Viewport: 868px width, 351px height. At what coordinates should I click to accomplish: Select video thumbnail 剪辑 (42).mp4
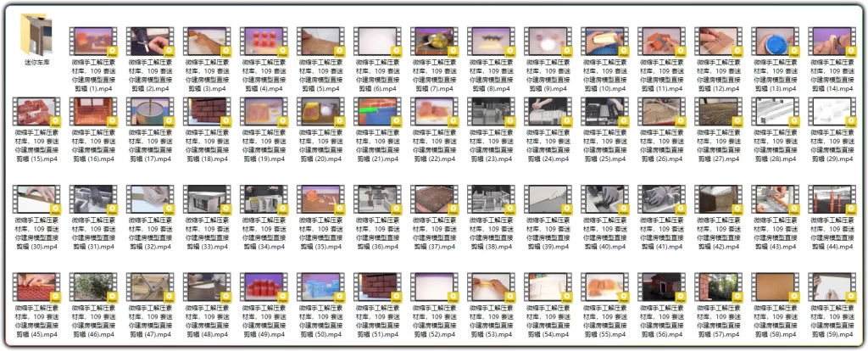coord(719,200)
